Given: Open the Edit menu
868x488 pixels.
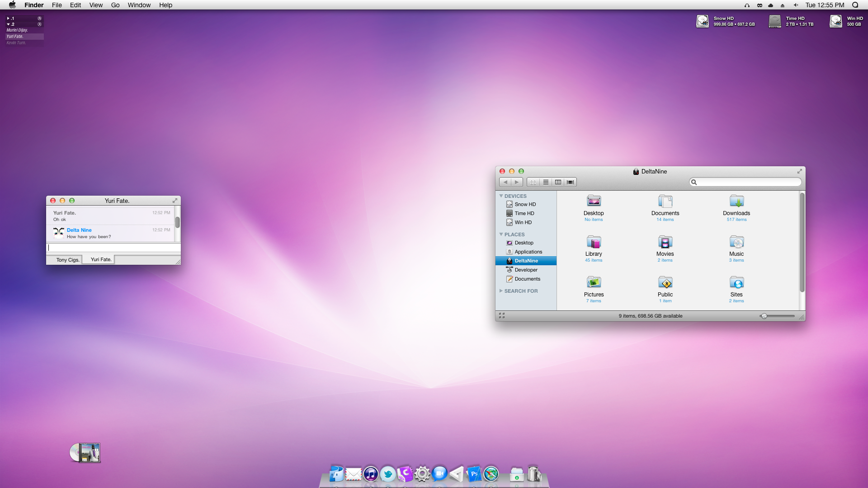Looking at the screenshot, I should pyautogui.click(x=75, y=5).
